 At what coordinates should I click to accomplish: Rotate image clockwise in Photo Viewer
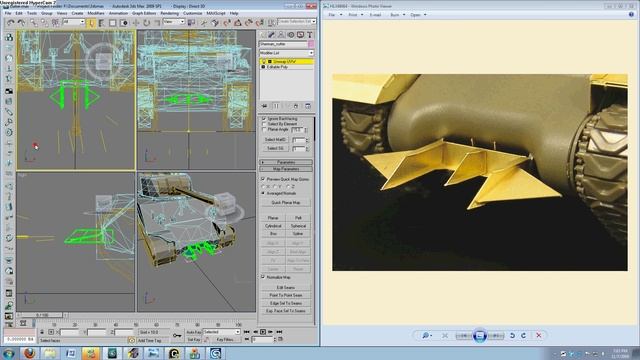coord(524,336)
